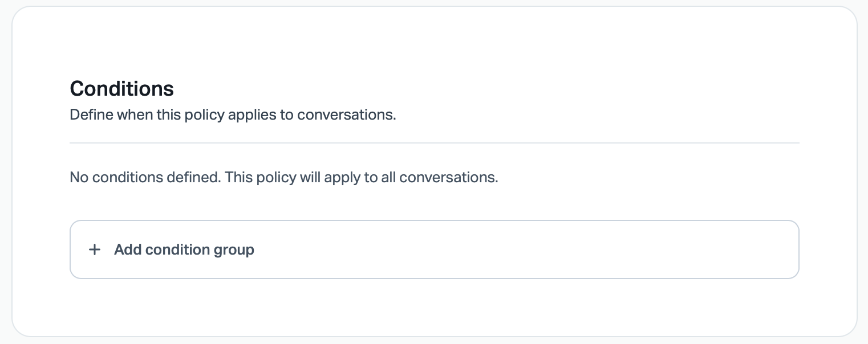Click the empty space above the Conditions heading

[x=434, y=46]
